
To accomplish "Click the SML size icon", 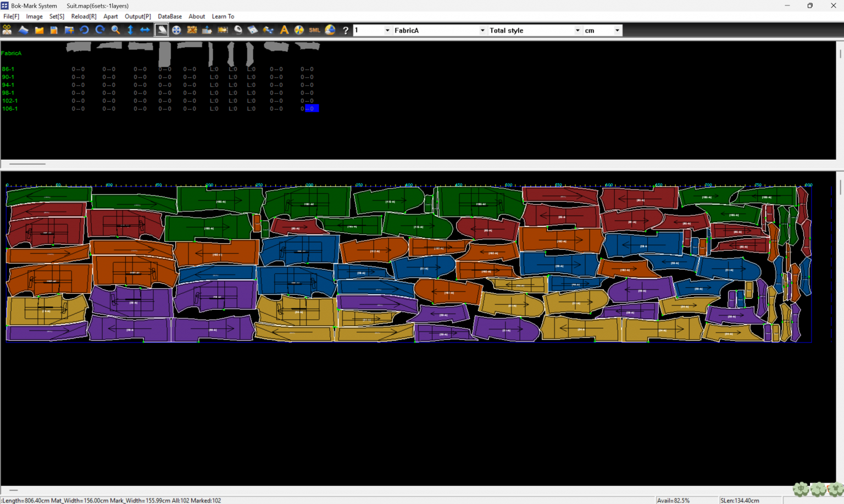I will (x=314, y=30).
